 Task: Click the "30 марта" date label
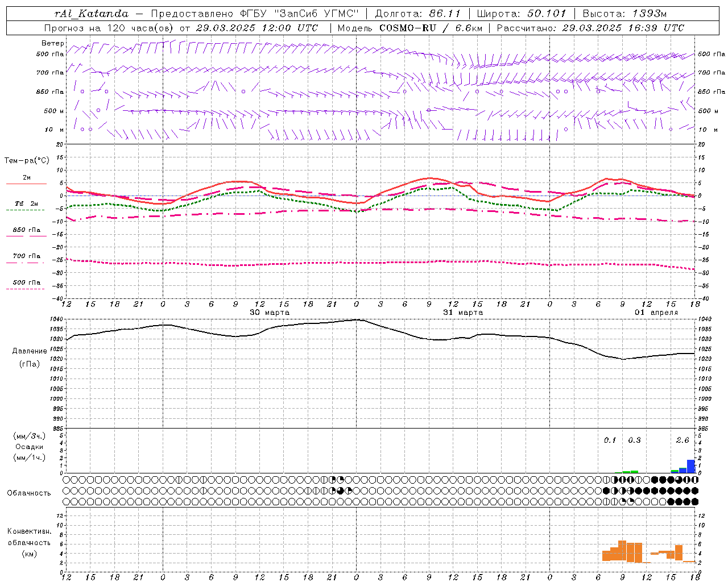(x=270, y=313)
